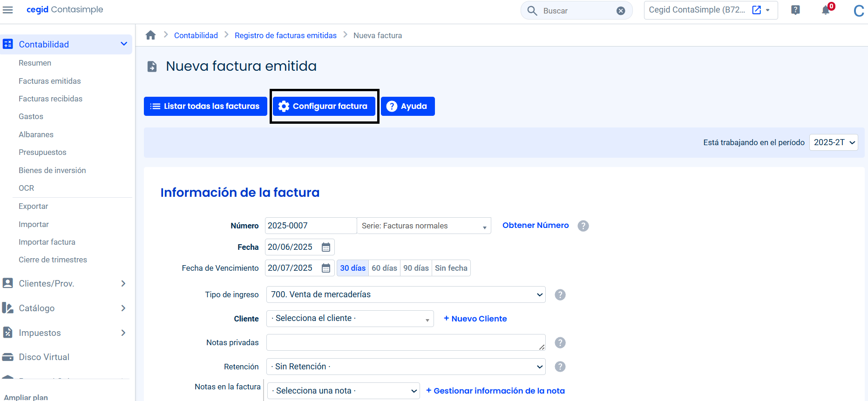This screenshot has height=401, width=868.
Task: Open Tipo de ingreso dropdown
Action: 406,294
